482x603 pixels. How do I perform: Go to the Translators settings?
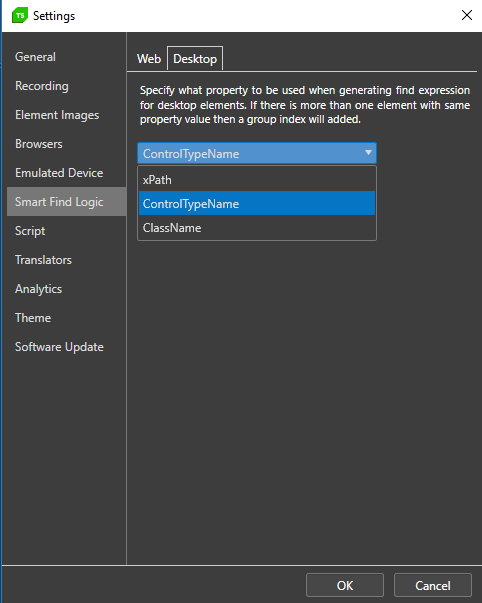point(43,260)
